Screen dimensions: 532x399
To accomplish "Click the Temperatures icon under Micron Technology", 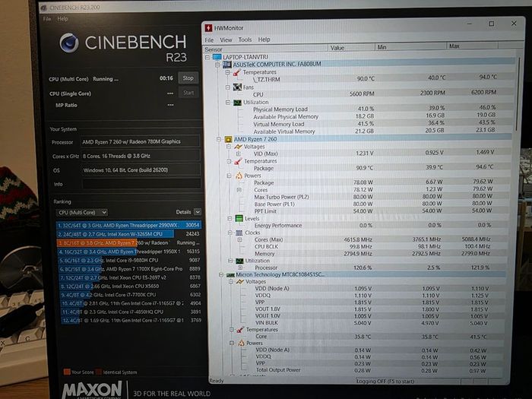I will (240, 329).
